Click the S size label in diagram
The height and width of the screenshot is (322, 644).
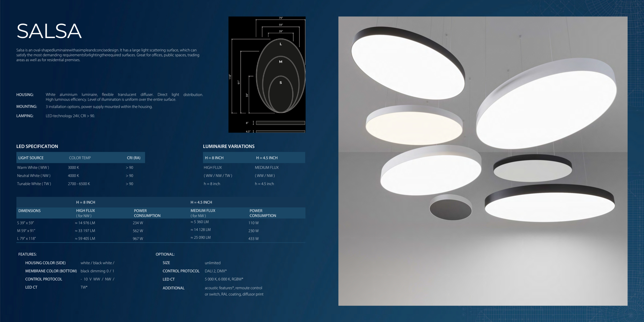[281, 83]
